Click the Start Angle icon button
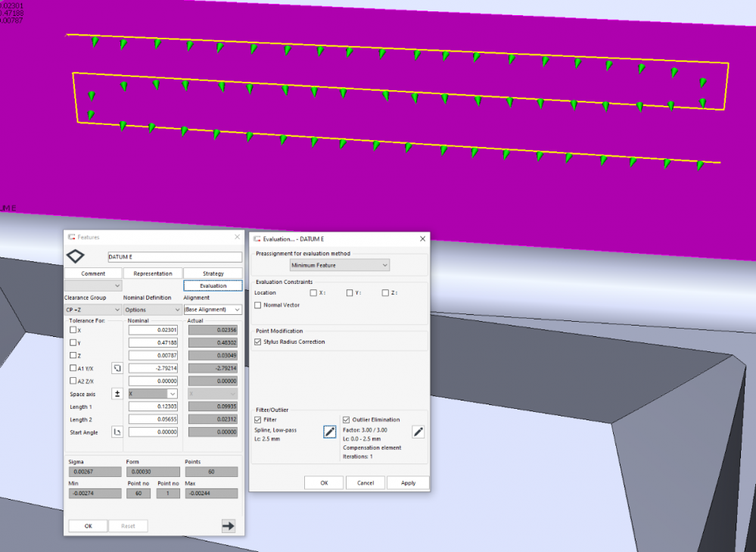 tap(117, 432)
